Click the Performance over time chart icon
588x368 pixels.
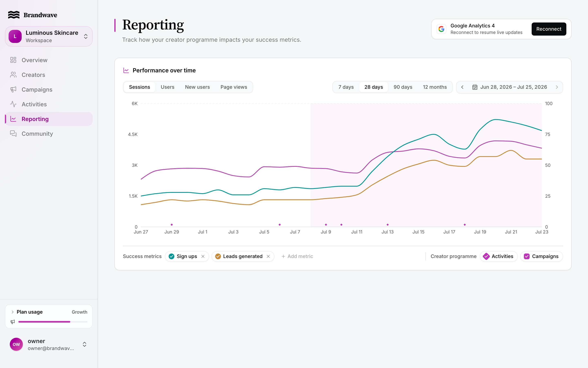pos(126,70)
